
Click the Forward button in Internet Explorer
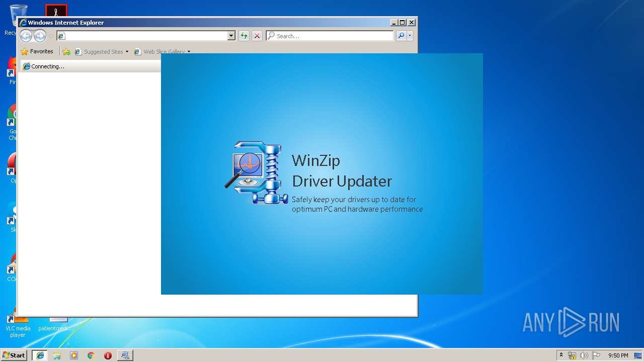[x=40, y=36]
